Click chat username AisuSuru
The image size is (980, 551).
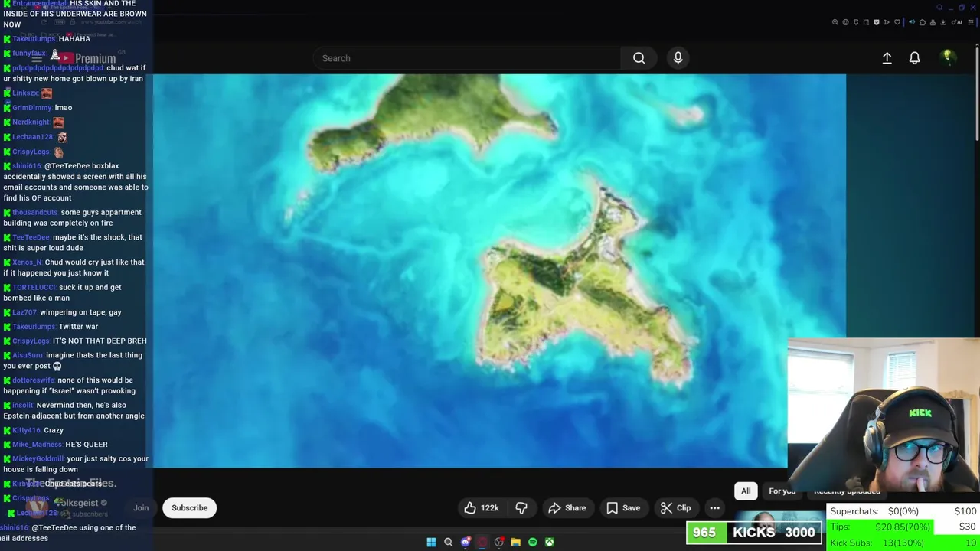pos(28,355)
